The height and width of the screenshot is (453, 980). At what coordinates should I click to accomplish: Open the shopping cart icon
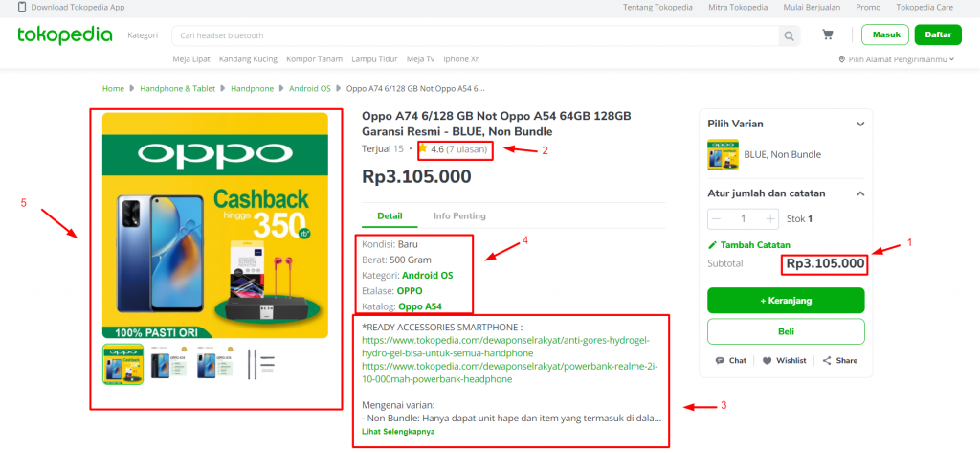click(x=828, y=35)
